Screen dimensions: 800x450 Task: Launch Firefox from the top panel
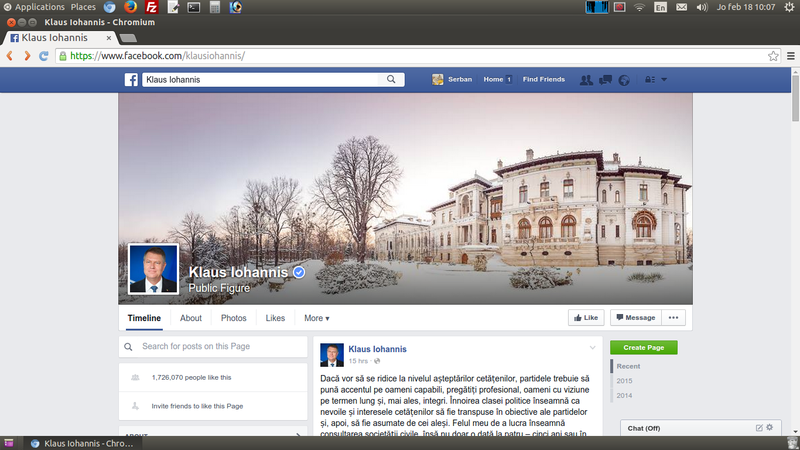(x=130, y=7)
